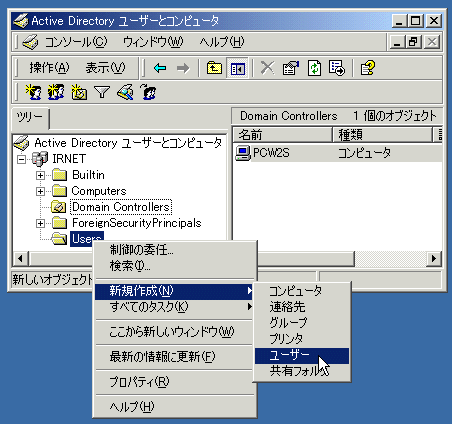Open the ウィンドウ(W) menu
The height and width of the screenshot is (424, 452).
point(153,42)
